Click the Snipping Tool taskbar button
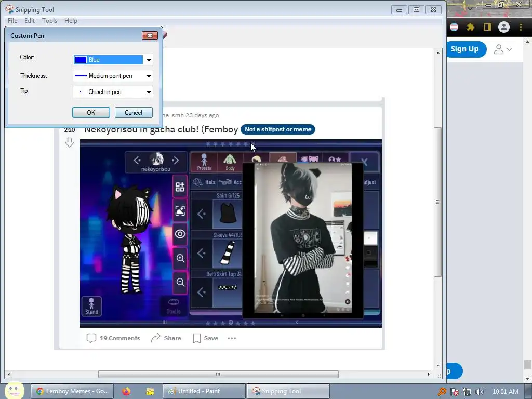Screen dimensions: 532x399 pyautogui.click(x=288, y=391)
